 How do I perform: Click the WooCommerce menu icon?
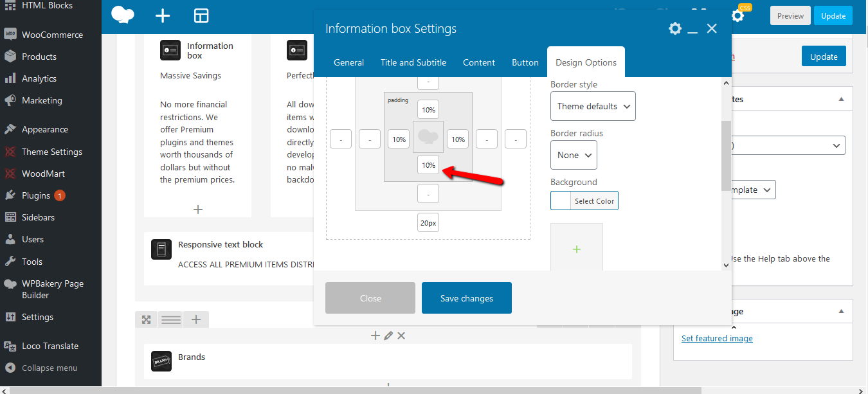[x=10, y=35]
